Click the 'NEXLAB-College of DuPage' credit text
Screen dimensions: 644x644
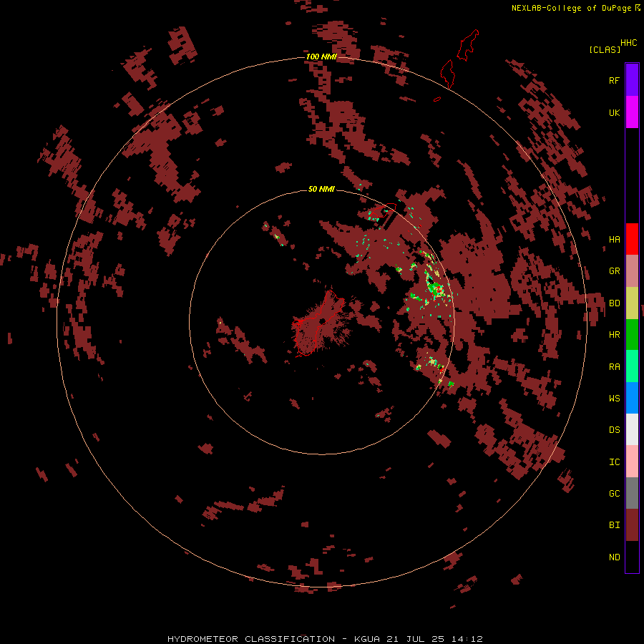click(571, 8)
